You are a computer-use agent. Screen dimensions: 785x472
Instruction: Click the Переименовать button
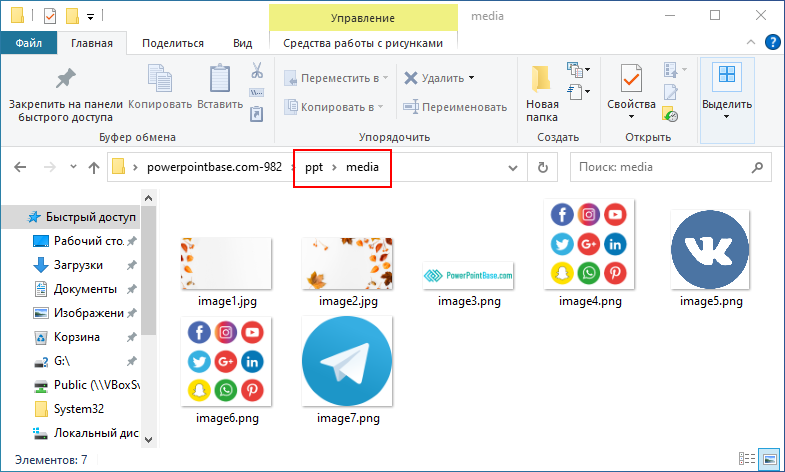tap(455, 107)
